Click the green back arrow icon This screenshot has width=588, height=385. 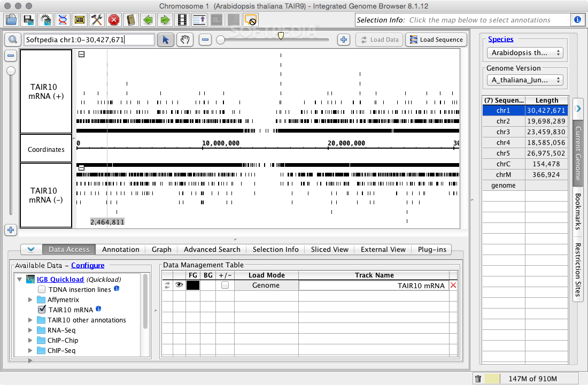(x=148, y=20)
